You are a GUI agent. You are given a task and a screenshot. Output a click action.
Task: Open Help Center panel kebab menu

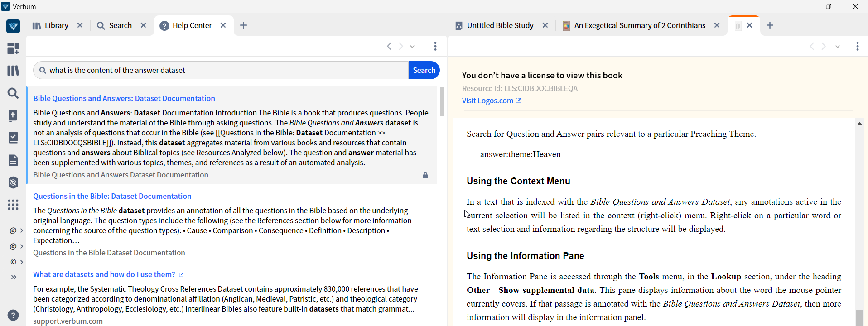(435, 46)
